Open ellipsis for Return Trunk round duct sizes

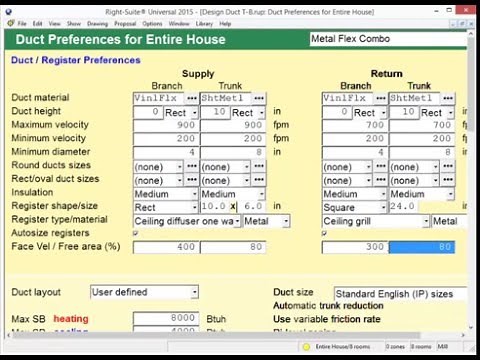tap(448, 166)
